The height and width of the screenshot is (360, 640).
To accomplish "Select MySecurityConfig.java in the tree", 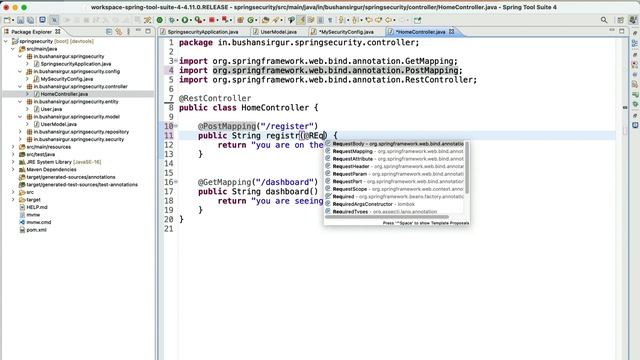I will coord(67,79).
